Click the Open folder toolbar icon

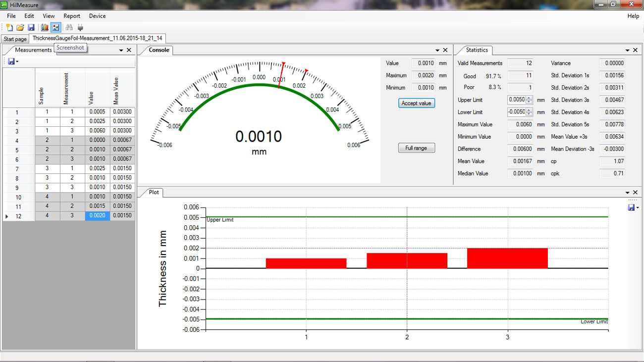[20, 28]
